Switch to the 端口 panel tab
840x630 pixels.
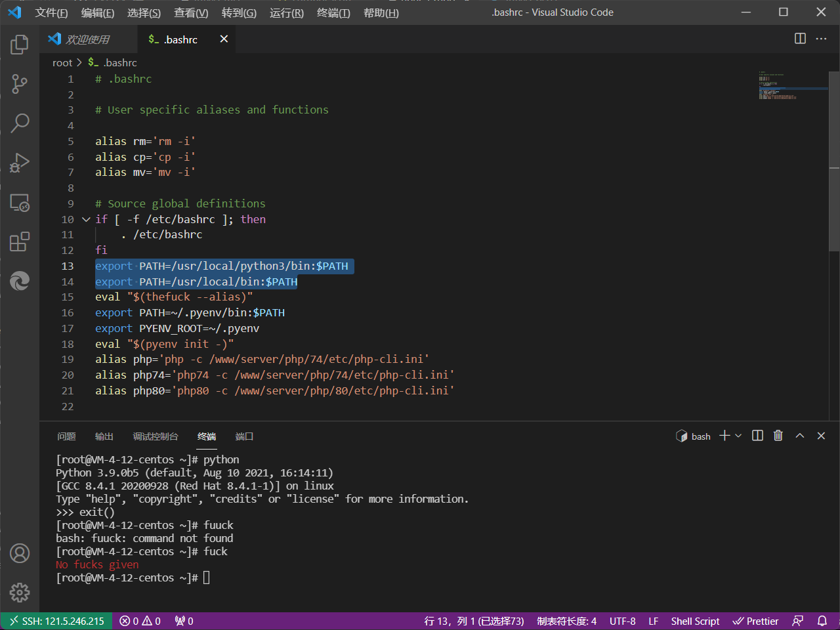click(x=244, y=436)
